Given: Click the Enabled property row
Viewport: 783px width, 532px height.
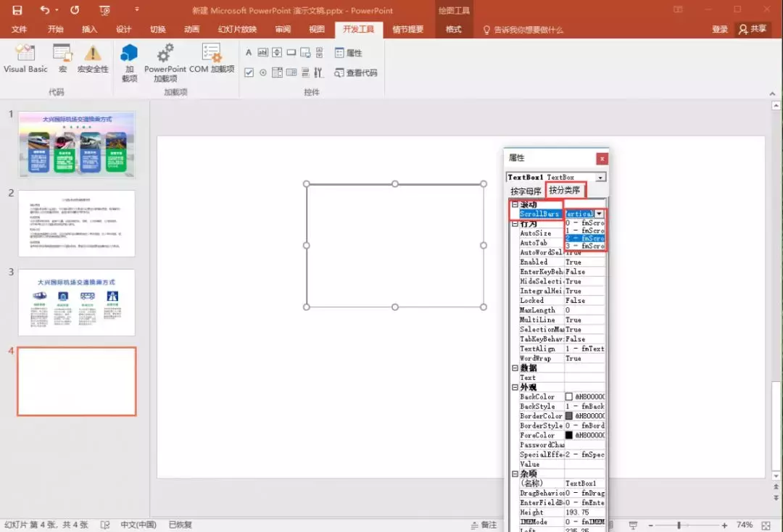Looking at the screenshot, I should point(562,262).
